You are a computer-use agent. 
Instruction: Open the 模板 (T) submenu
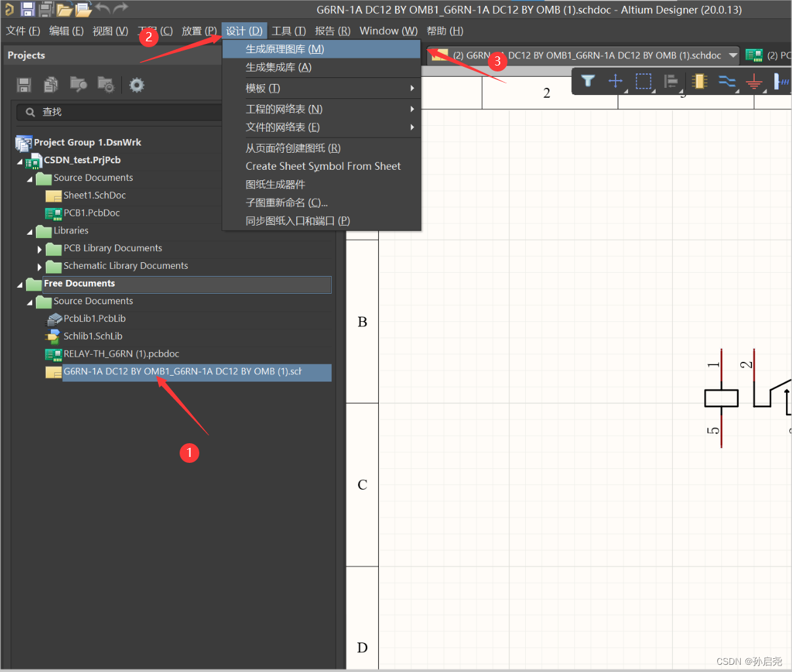point(321,88)
